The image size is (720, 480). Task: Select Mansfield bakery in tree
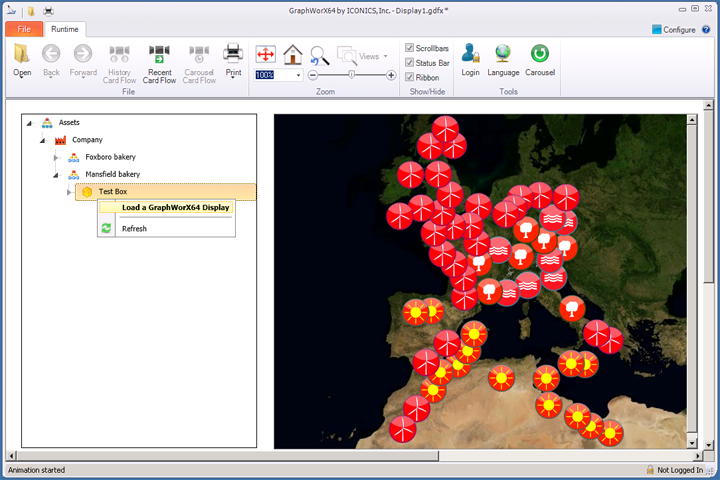click(112, 174)
